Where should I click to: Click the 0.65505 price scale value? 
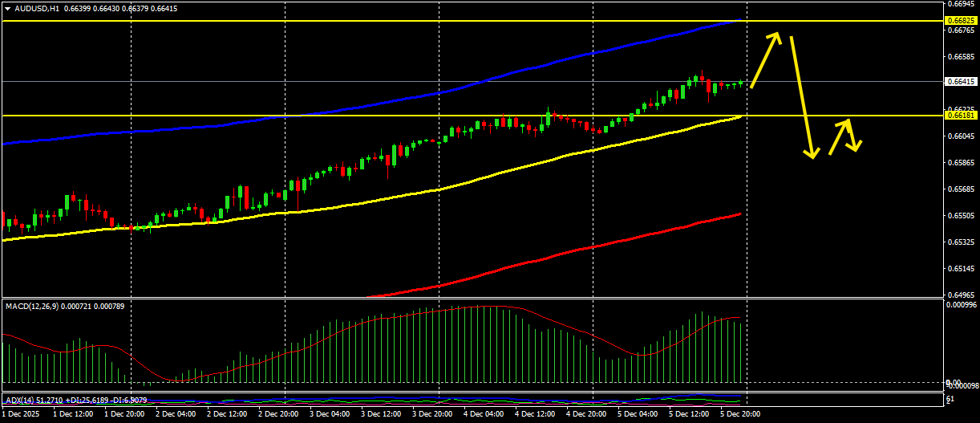point(961,216)
